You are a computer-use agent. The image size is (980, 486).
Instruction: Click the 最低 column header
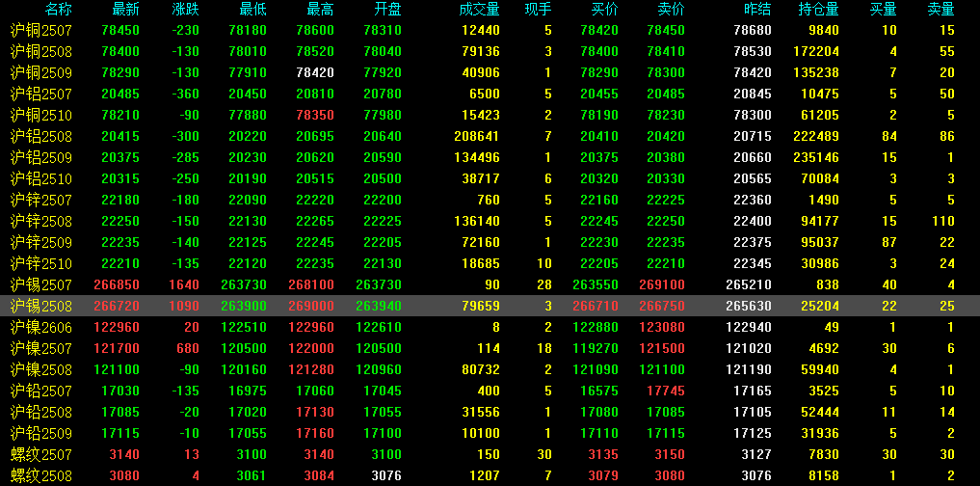[253, 10]
